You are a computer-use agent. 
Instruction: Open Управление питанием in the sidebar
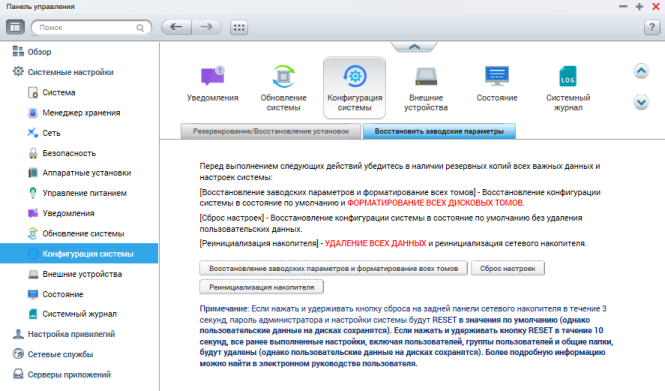[x=84, y=193]
